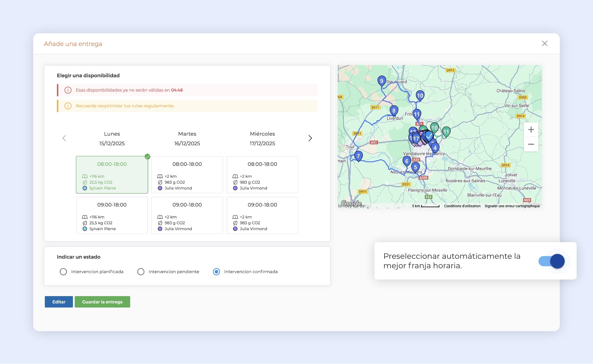Close the Añade una entrega dialog
Screen dimensions: 593x364
click(545, 44)
